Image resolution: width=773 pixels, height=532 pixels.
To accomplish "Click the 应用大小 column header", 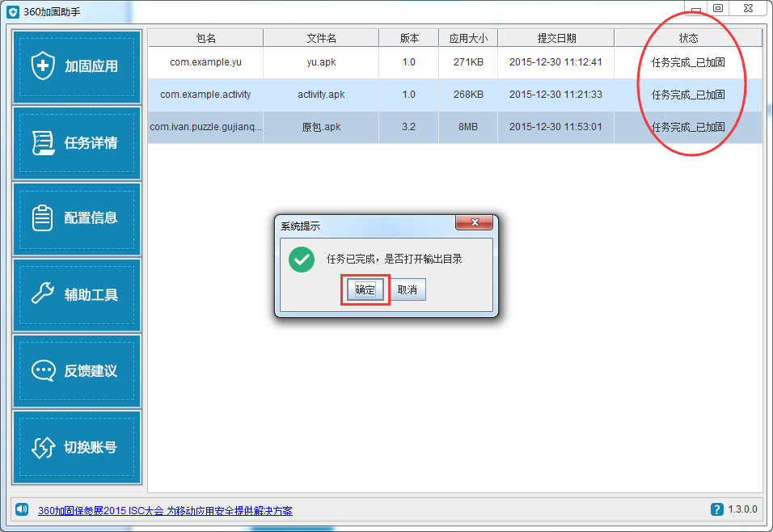I will pyautogui.click(x=468, y=38).
